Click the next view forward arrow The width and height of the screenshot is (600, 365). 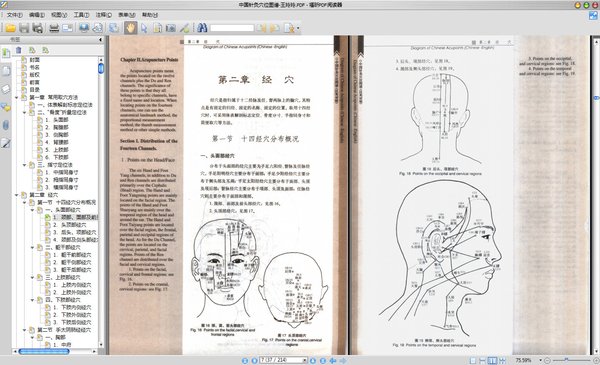(x=343, y=360)
